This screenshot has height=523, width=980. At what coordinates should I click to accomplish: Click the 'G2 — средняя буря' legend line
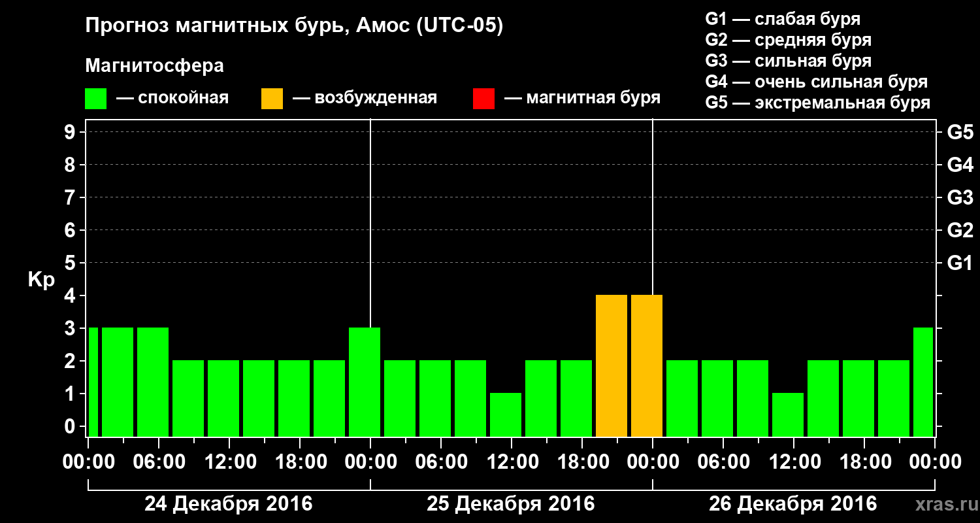point(789,40)
